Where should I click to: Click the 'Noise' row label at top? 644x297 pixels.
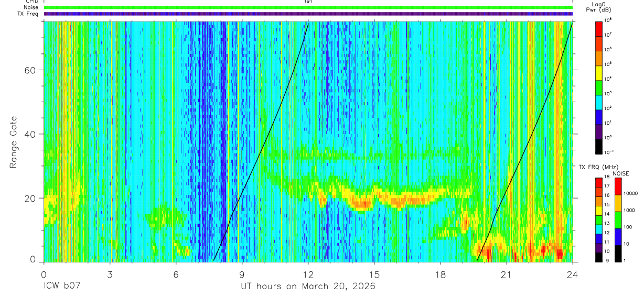click(x=31, y=7)
